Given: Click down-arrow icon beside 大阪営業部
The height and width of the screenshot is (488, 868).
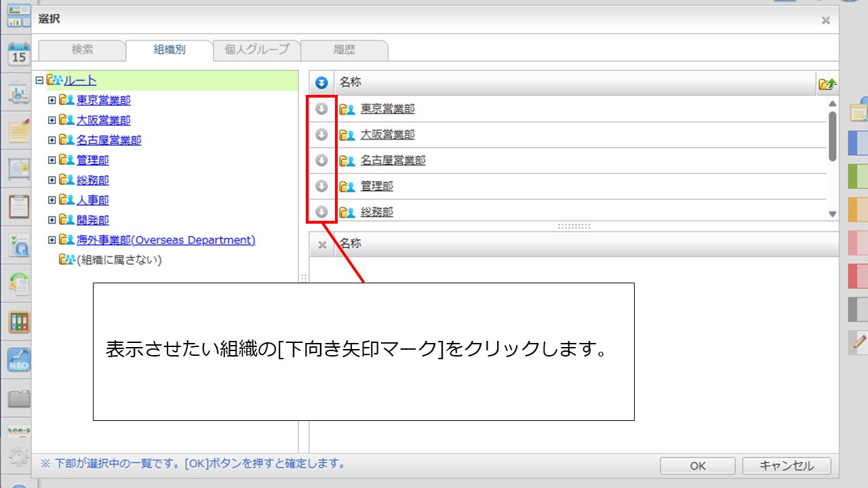Looking at the screenshot, I should [322, 134].
